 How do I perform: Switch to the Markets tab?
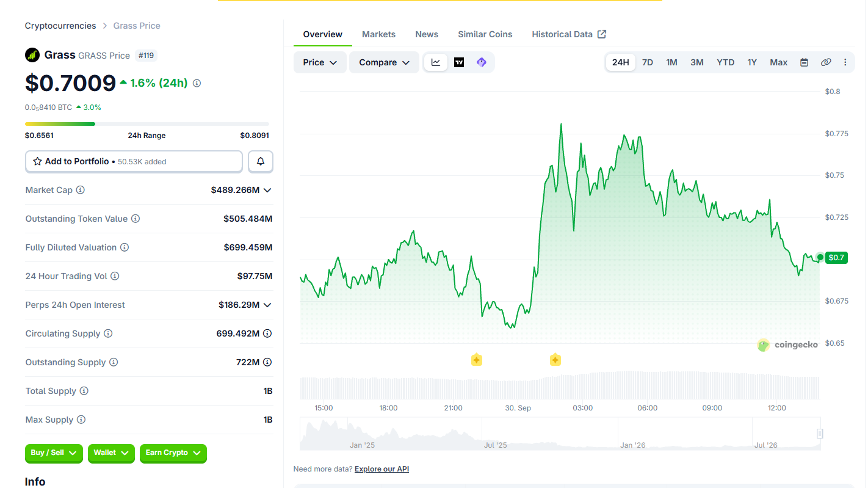coord(378,34)
